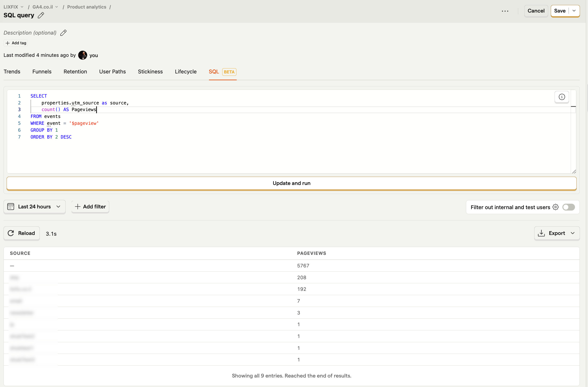588x387 pixels.
Task: Click the WHERE event = '$pageview' line
Action: click(x=64, y=123)
